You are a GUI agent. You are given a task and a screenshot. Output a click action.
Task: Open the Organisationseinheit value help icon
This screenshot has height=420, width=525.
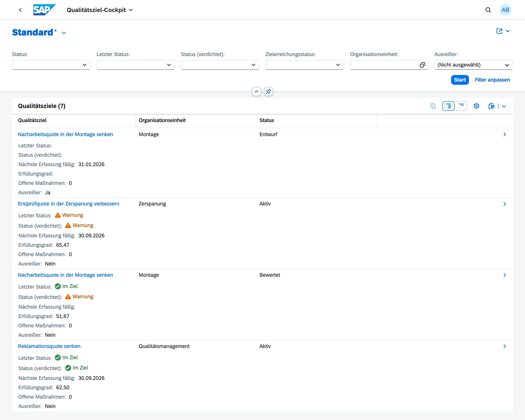(422, 65)
